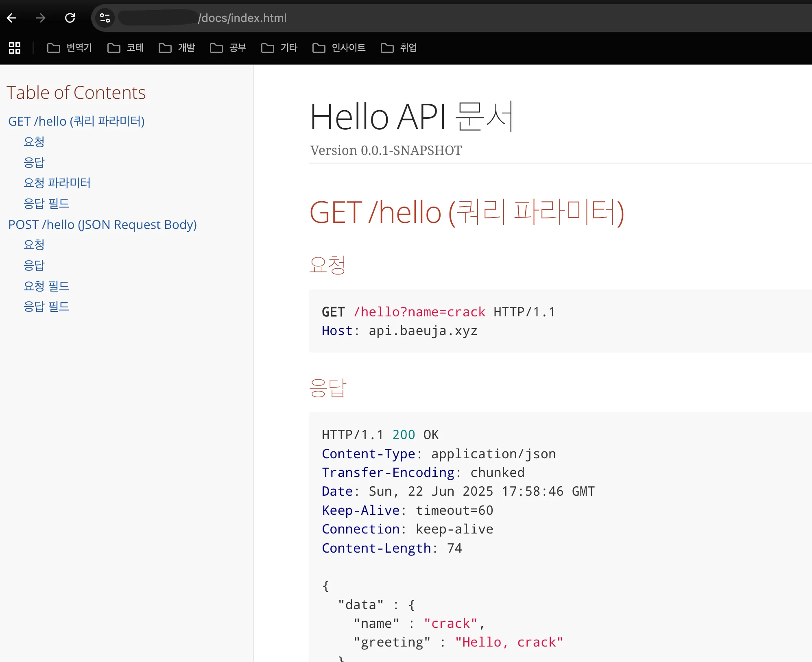Open the 코테 bookmark folder

[x=126, y=48]
